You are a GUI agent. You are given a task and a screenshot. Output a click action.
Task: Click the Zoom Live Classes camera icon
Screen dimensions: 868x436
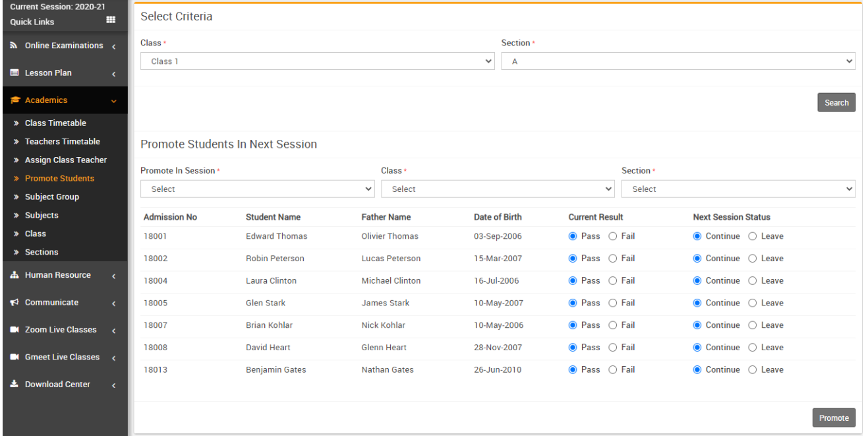14,330
